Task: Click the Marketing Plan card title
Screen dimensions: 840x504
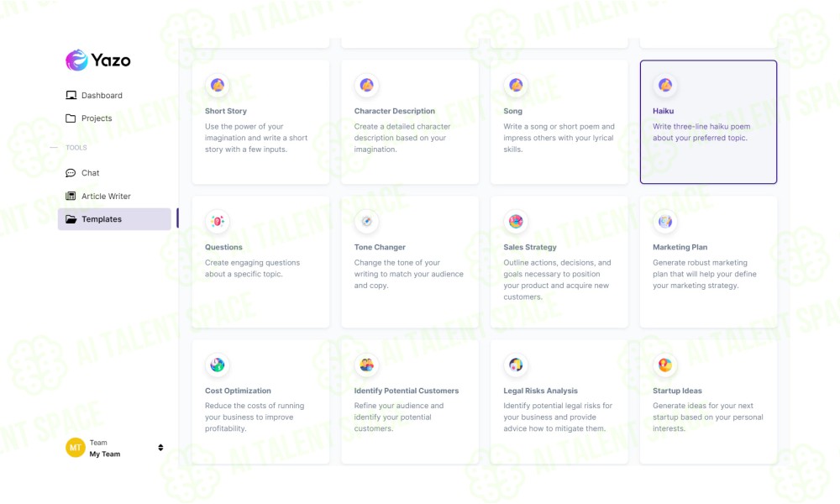Action: point(680,247)
